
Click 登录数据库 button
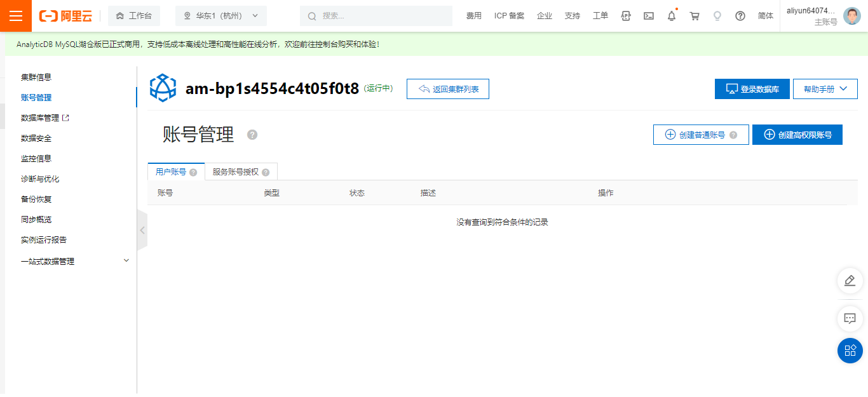pos(752,89)
